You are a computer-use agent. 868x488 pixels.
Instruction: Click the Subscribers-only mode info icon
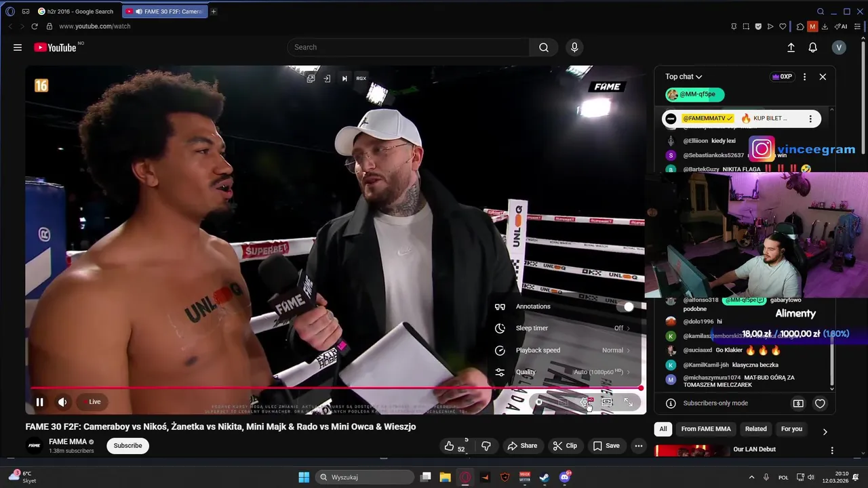671,403
